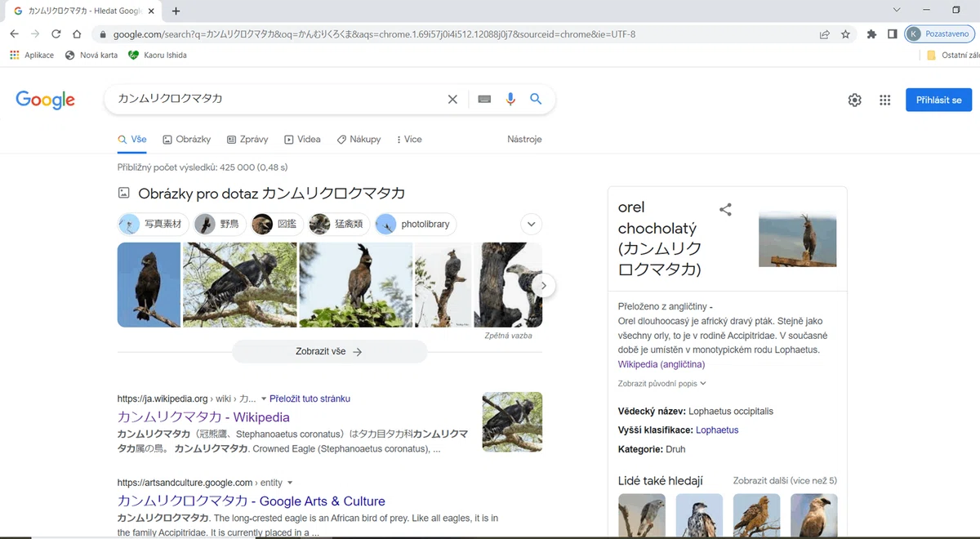Share the knowledge panel with share icon
980x539 pixels.
coord(725,210)
